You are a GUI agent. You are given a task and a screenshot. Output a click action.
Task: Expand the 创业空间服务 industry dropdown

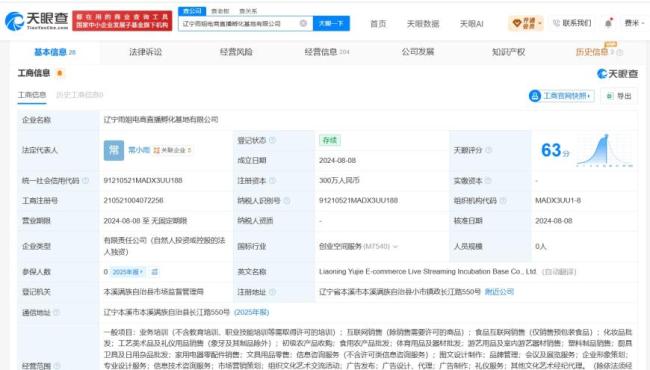395,247
